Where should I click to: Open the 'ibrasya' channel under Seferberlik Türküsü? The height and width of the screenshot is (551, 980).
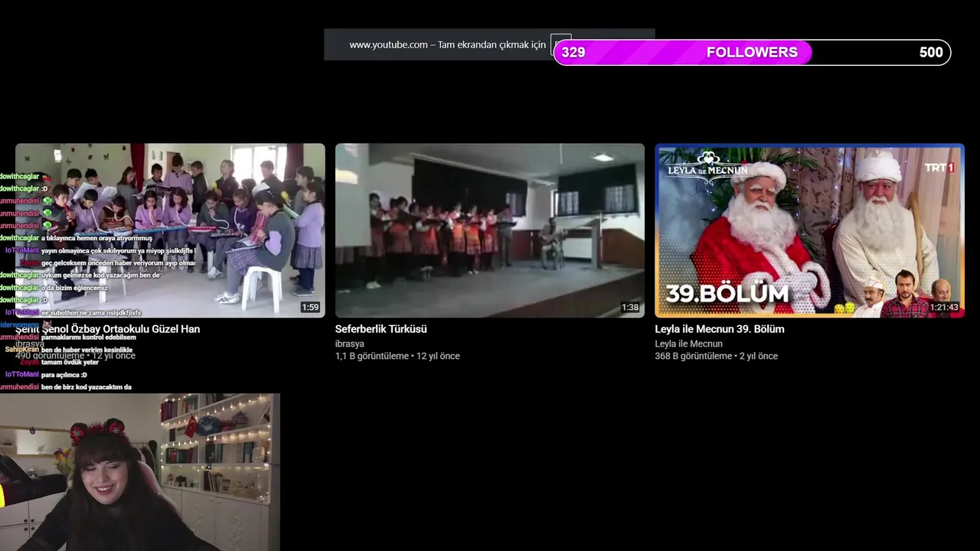pos(350,344)
